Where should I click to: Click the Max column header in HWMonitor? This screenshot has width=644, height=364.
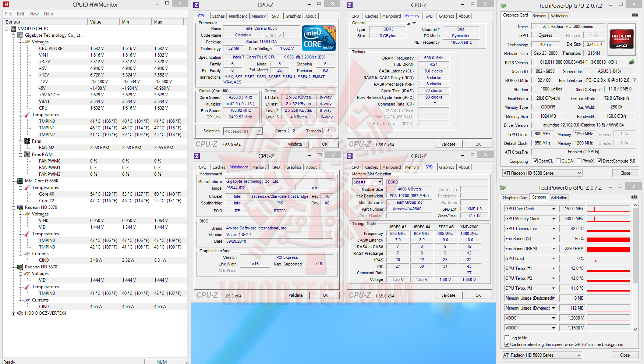pos(168,22)
